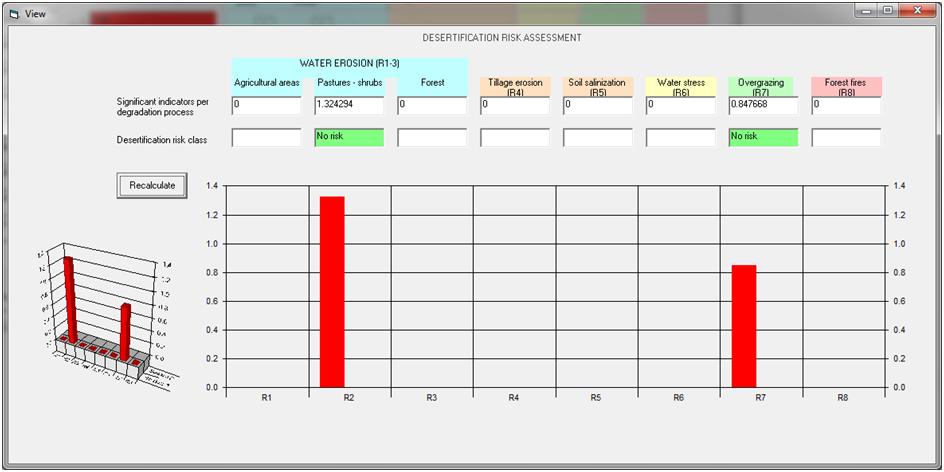Image resolution: width=944 pixels, height=472 pixels.
Task: Open the small 3D bar chart thumbnail
Action: click(x=102, y=308)
